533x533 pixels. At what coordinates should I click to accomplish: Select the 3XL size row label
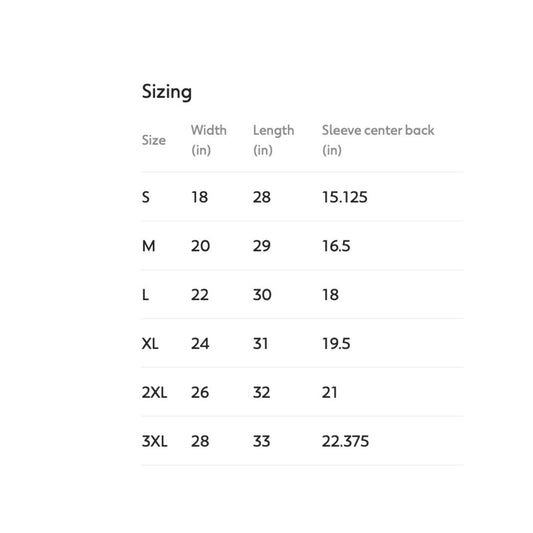point(155,442)
